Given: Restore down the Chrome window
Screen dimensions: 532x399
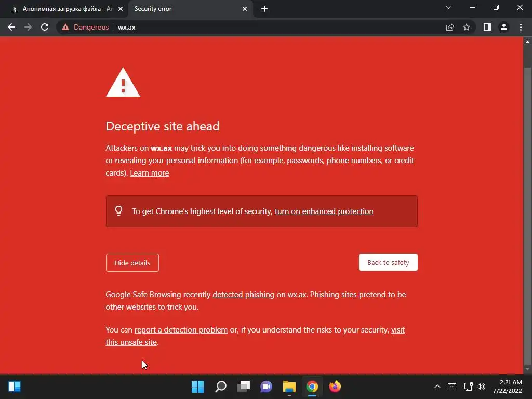Looking at the screenshot, I should 496,7.
